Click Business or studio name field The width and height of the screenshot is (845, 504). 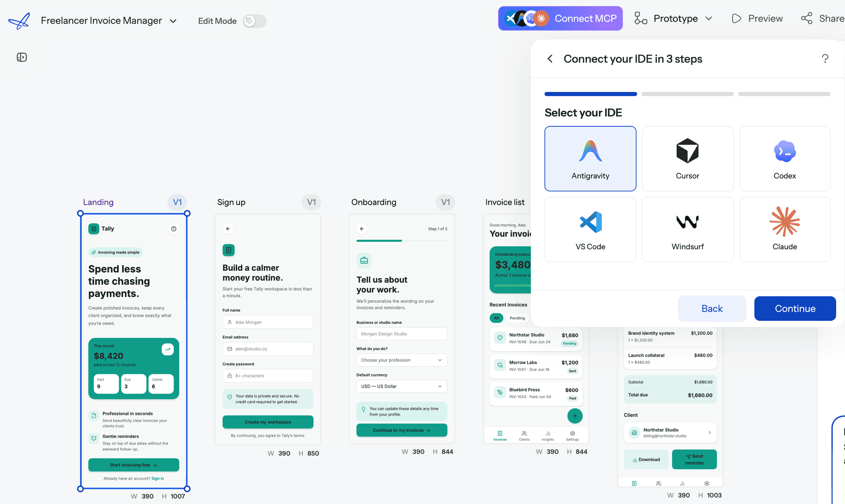402,334
